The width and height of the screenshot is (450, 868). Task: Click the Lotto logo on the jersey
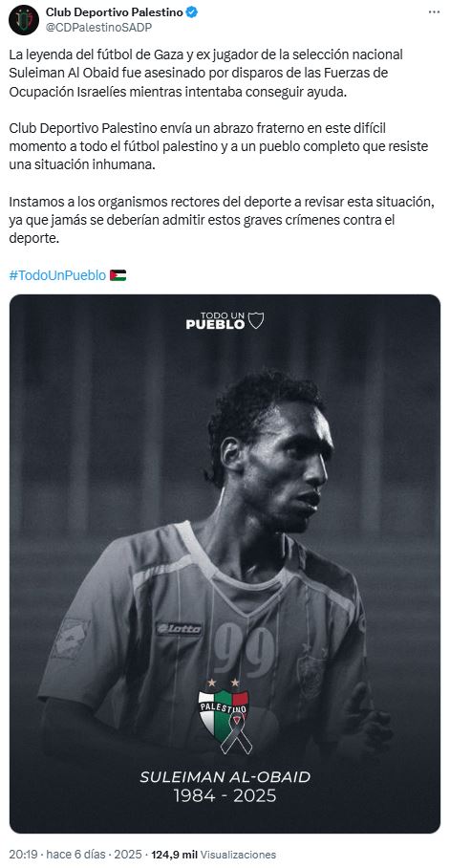point(179,628)
